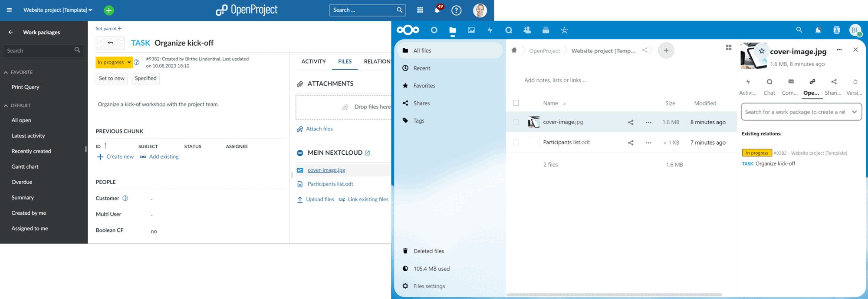
Task: Tick the checkbox for Participants list.odt
Action: [x=516, y=142]
